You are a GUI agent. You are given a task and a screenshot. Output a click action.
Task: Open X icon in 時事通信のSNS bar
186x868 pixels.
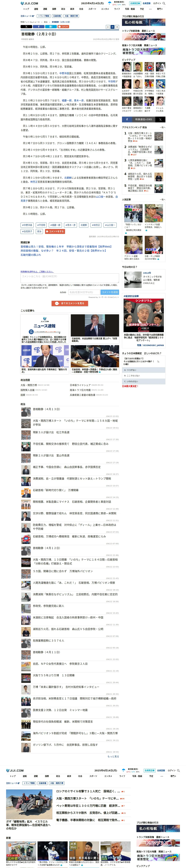pyautogui.click(x=160, y=119)
